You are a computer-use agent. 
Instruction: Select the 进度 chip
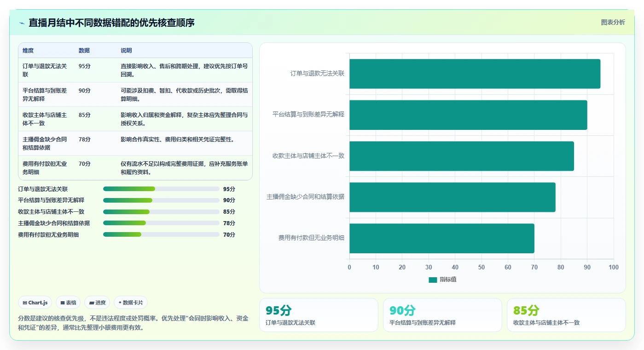[x=97, y=303]
